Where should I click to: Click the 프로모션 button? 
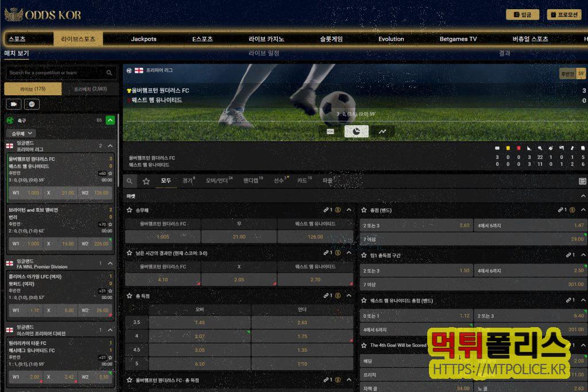pos(564,14)
